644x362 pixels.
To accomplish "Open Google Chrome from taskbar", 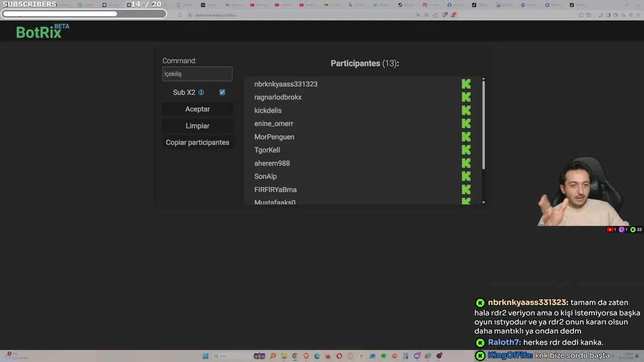I will click(295, 356).
